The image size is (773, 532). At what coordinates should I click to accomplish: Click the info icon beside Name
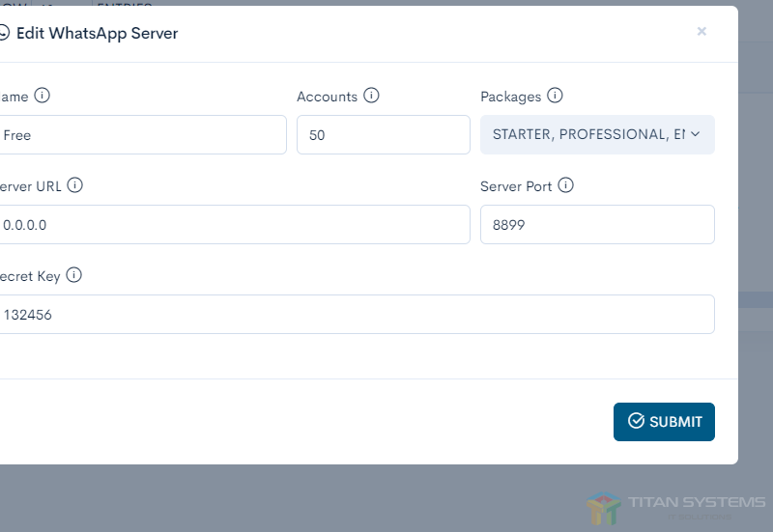[x=42, y=96]
